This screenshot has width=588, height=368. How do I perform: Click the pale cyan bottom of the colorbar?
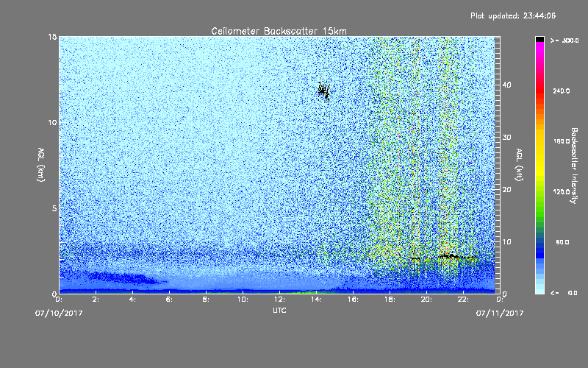(539, 287)
